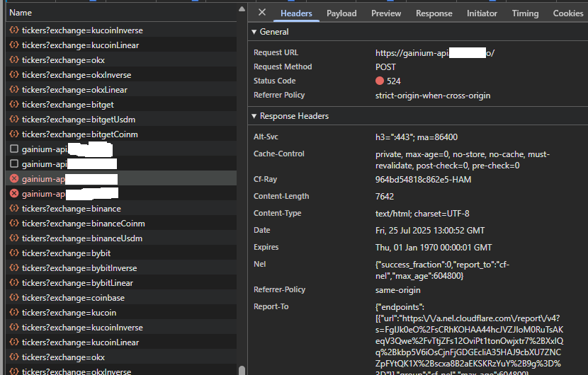The image size is (588, 375).
Task: Select the tickers?exchange=bybit request
Action: [120, 253]
